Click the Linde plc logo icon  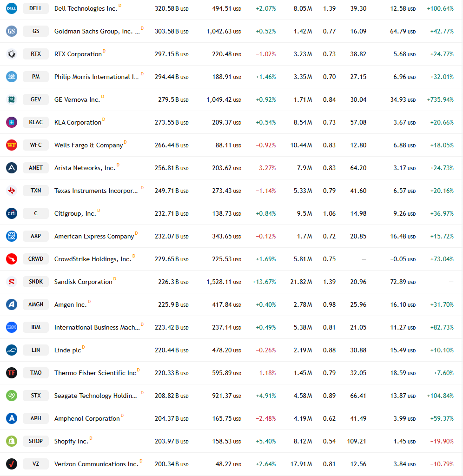tap(12, 350)
